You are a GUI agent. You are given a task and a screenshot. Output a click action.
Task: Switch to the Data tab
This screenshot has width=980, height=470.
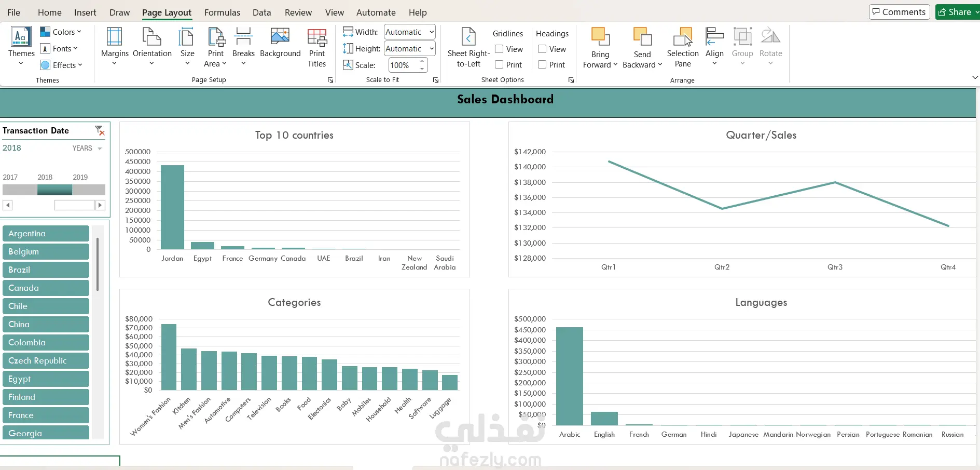pyautogui.click(x=262, y=12)
